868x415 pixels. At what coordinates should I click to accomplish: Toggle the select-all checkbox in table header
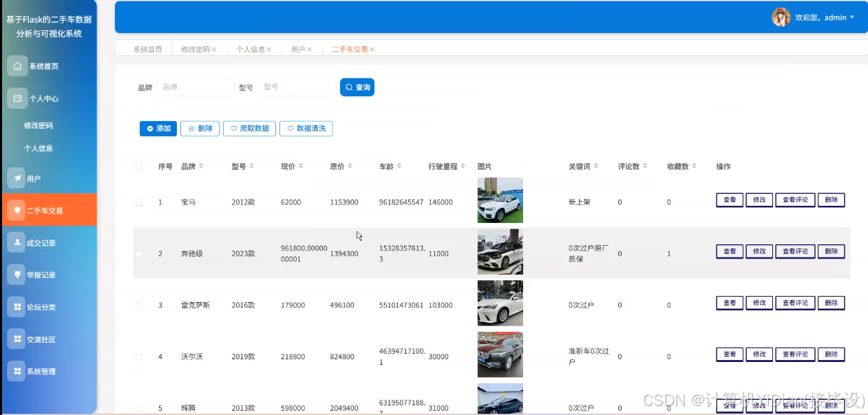138,166
